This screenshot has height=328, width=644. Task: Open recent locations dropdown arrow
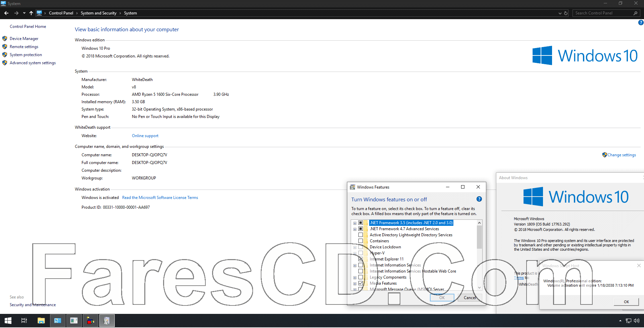(x=24, y=13)
